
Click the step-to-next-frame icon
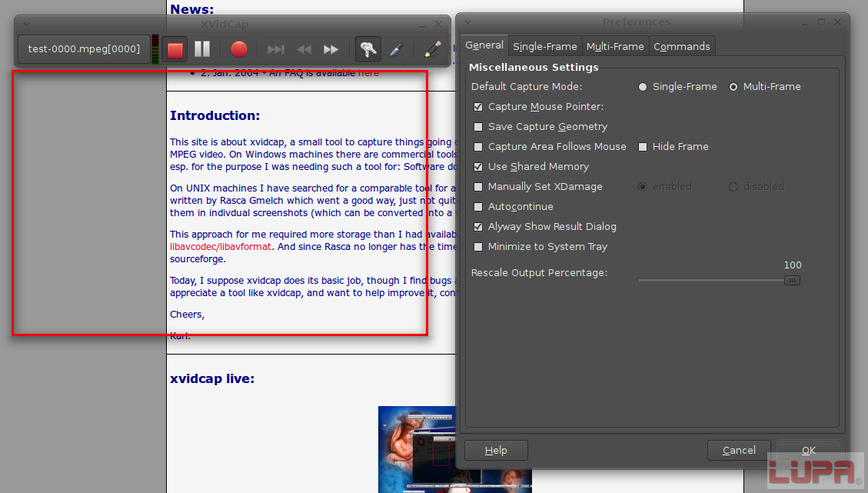pos(275,50)
